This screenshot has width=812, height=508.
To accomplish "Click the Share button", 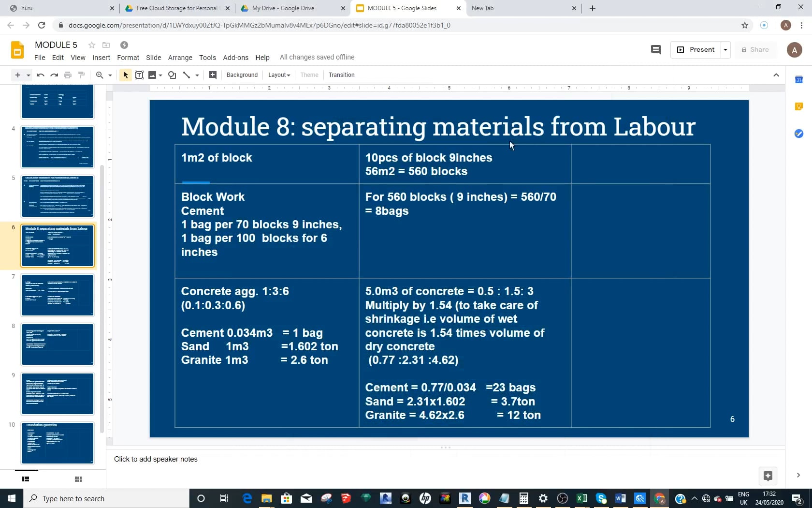I will coord(755,50).
